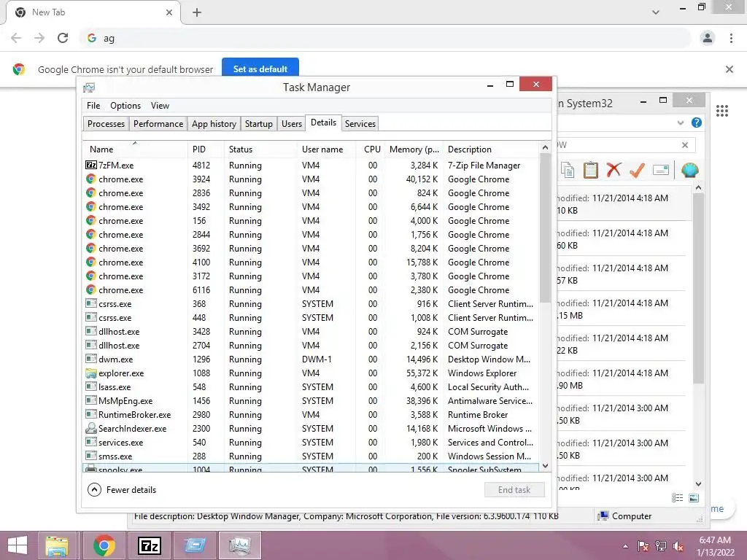Click the teal globe icon in 7-Zip toolbar
Viewport: 747px width, 560px height.
click(x=690, y=170)
